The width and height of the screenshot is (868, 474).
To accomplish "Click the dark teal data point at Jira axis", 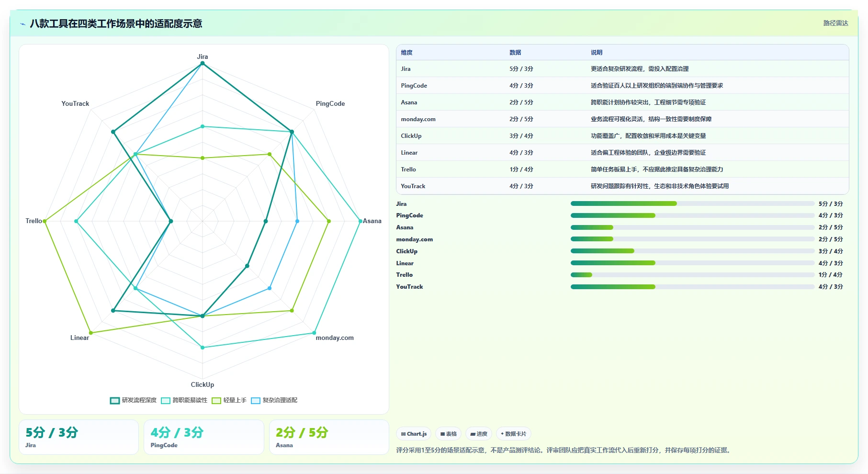I will [203, 63].
